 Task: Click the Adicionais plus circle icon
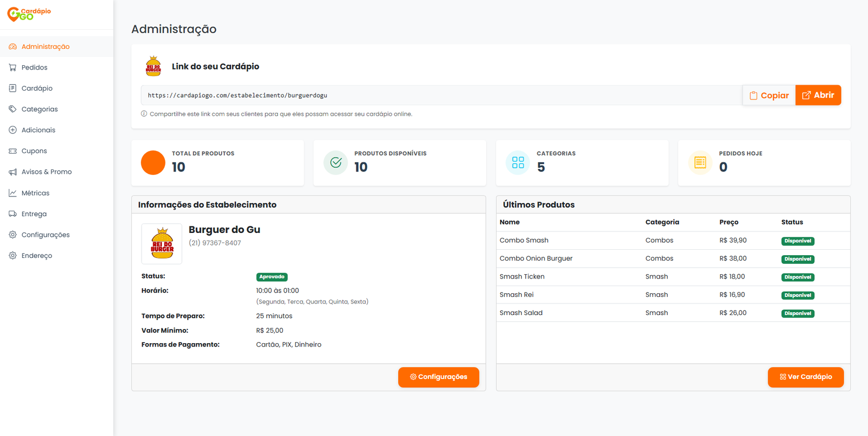pos(12,130)
